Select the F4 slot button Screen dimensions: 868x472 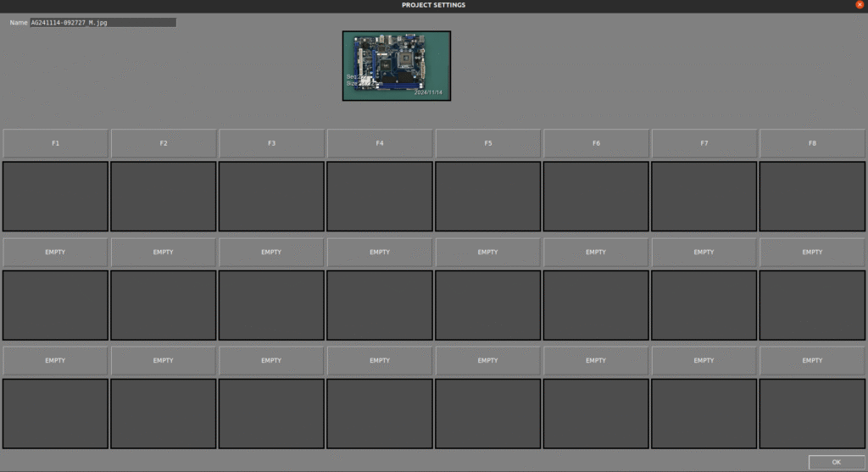tap(380, 143)
